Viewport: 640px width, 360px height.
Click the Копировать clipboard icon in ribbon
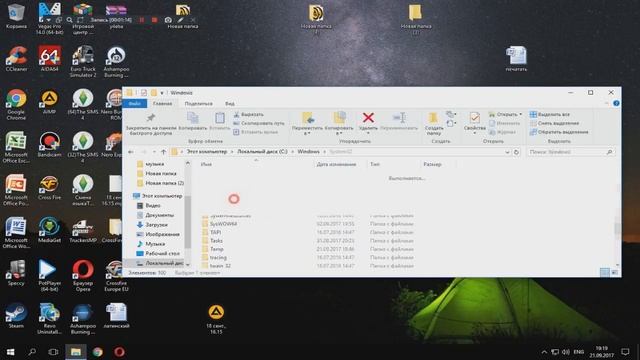click(193, 118)
